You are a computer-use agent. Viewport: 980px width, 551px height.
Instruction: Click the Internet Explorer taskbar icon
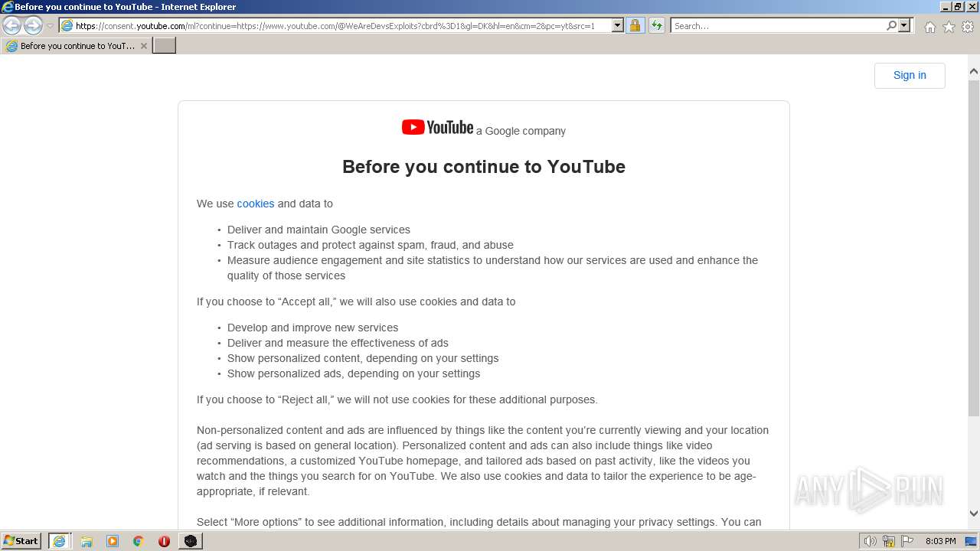click(x=59, y=541)
